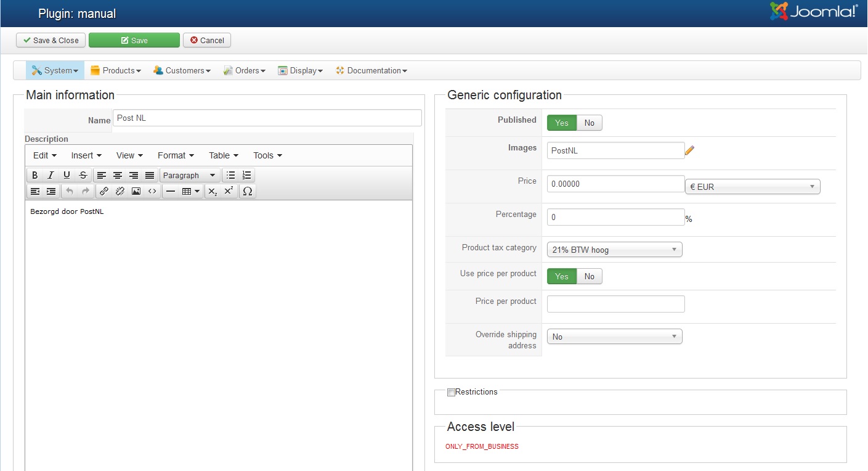Toggle bold formatting in the editor

coord(35,176)
